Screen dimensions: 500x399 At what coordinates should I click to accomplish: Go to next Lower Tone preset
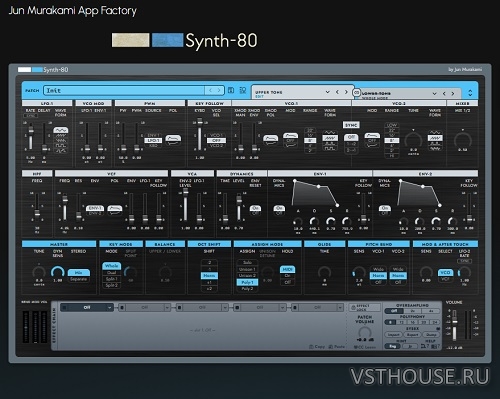[453, 94]
